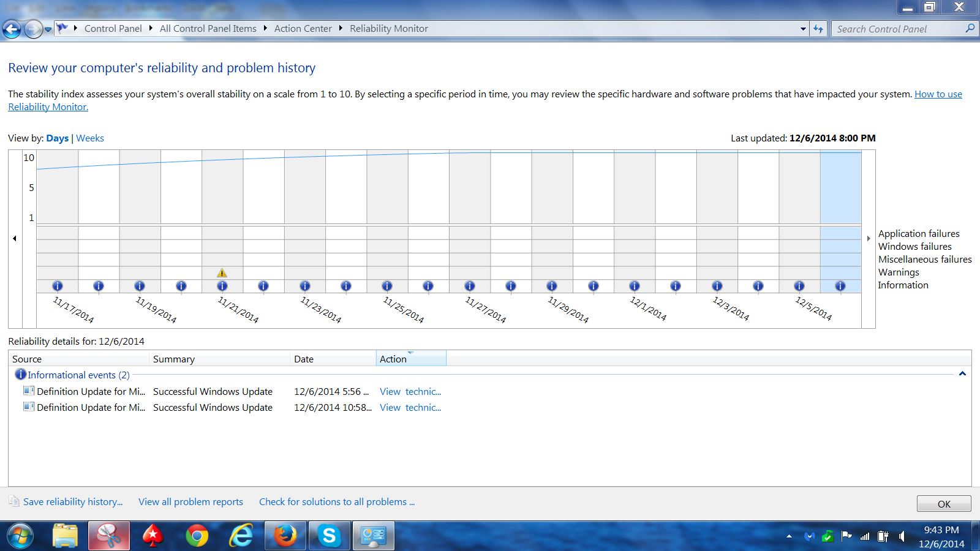Open Internet Explorer from the taskbar
The height and width of the screenshot is (551, 980).
[x=241, y=536]
